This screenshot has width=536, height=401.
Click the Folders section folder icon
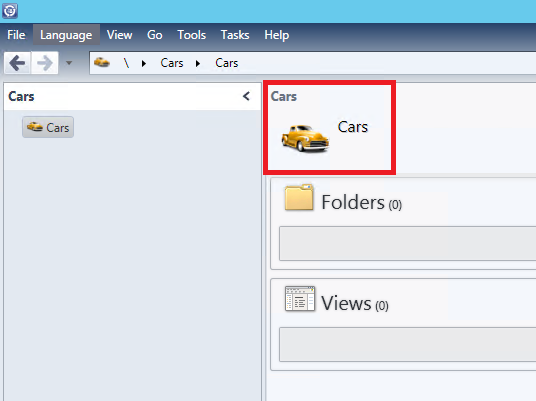(x=299, y=197)
